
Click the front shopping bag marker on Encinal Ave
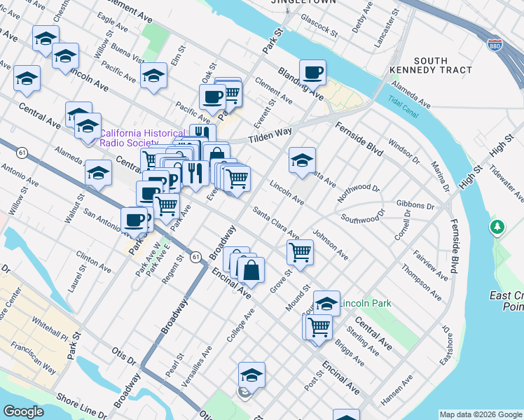click(251, 272)
